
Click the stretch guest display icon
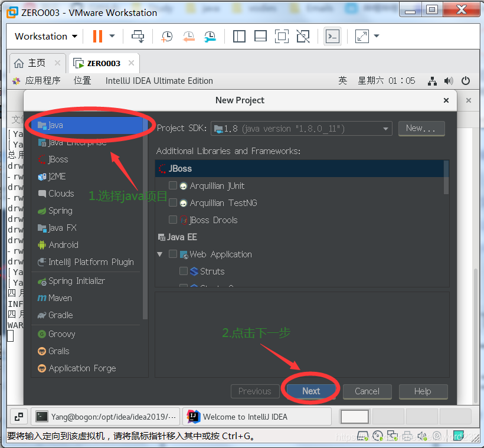point(362,36)
